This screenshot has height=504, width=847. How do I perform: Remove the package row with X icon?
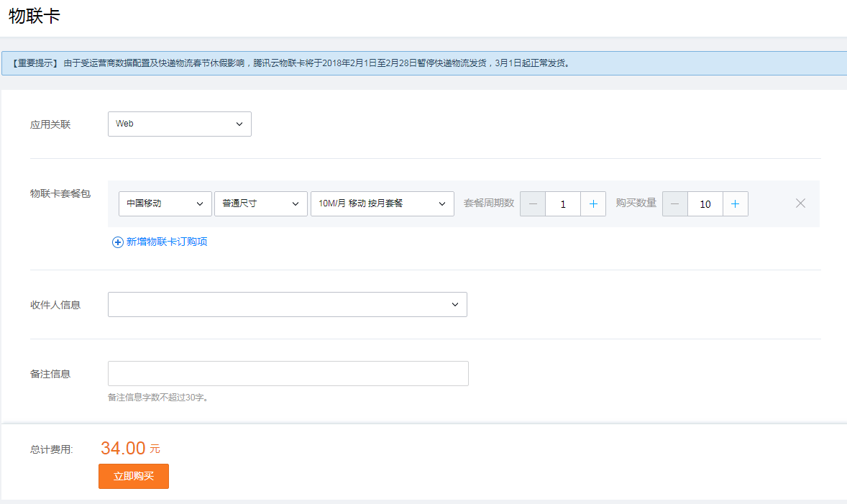(800, 203)
